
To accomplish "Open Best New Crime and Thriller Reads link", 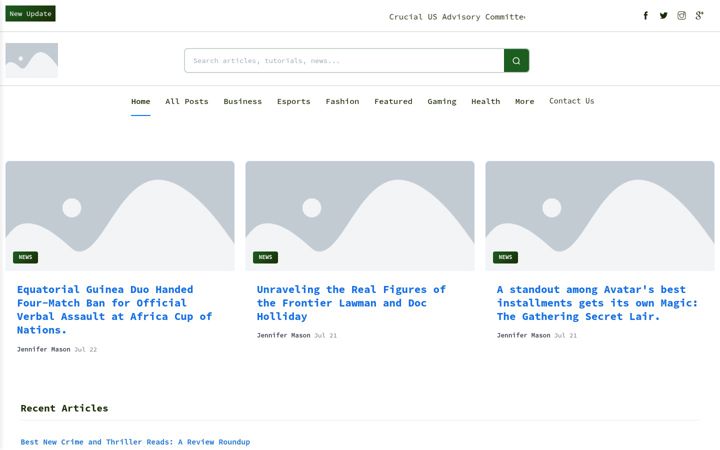I will coord(135,442).
